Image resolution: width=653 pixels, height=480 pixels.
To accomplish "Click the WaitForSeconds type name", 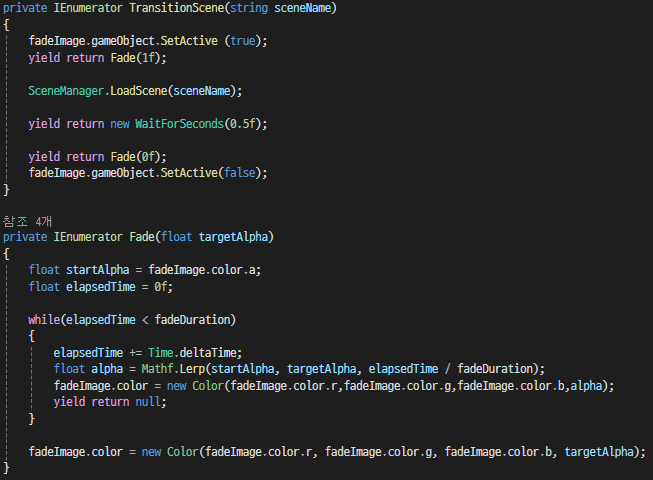I will point(179,124).
